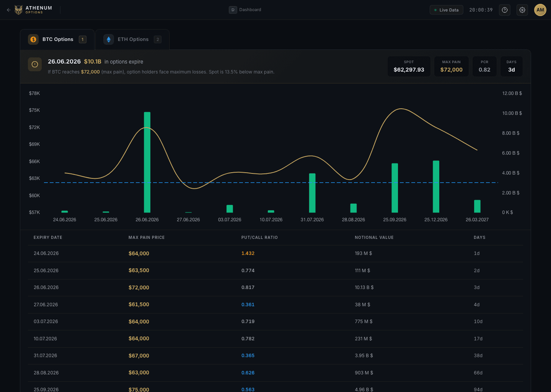The height and width of the screenshot is (392, 551).
Task: Select the 26.06.2026 table row date
Action: click(x=46, y=287)
